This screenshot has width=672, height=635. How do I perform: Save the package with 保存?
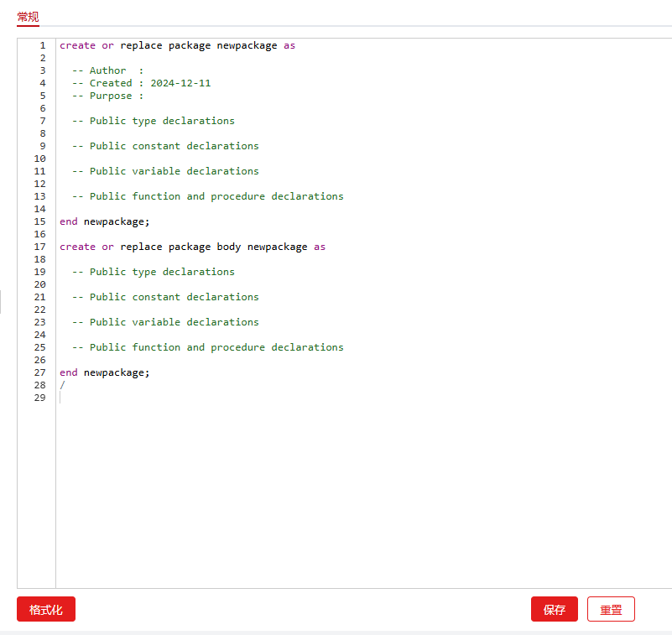554,610
